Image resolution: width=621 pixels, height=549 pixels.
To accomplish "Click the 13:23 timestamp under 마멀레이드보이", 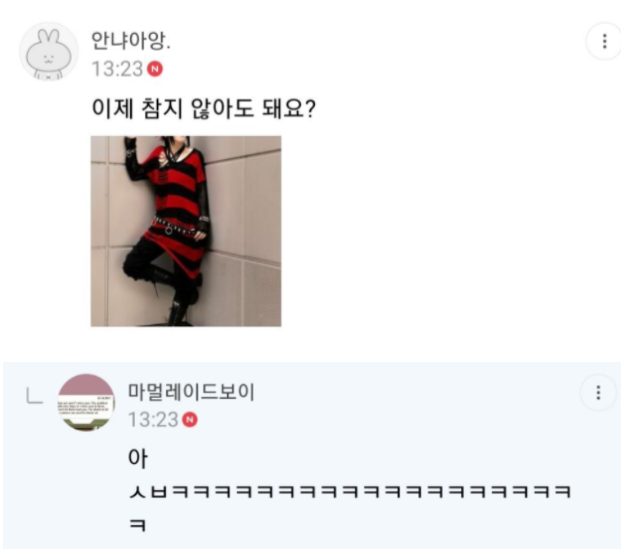I will (x=153, y=420).
